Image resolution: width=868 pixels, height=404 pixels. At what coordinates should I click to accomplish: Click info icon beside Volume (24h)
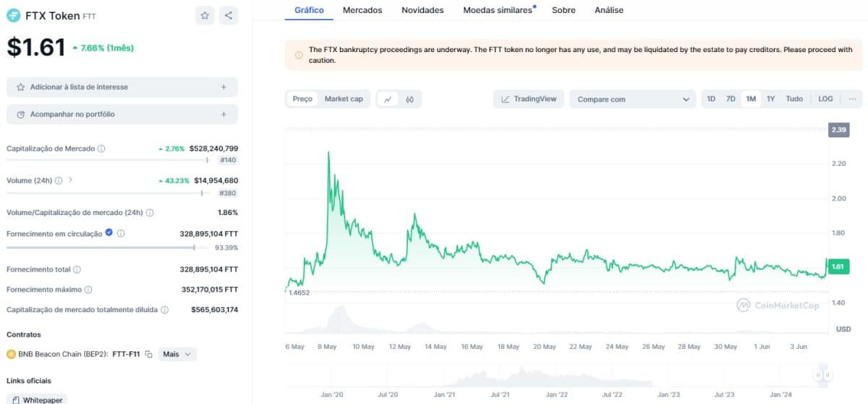[x=59, y=180]
